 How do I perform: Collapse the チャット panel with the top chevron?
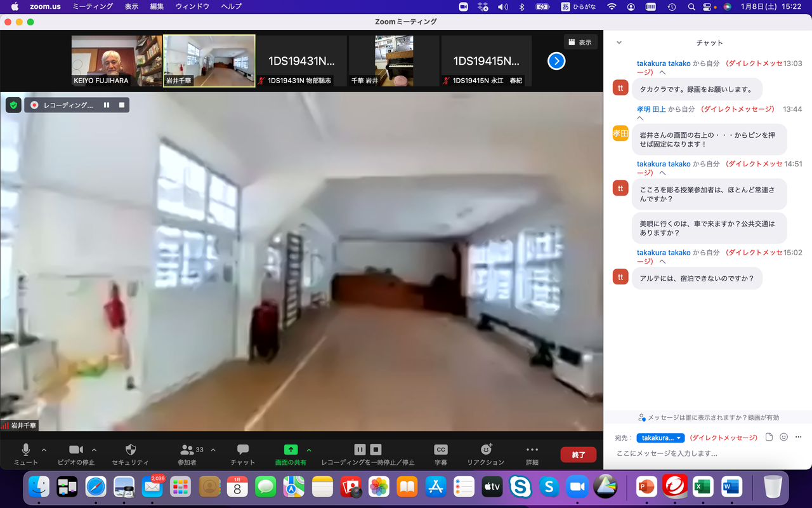(619, 43)
